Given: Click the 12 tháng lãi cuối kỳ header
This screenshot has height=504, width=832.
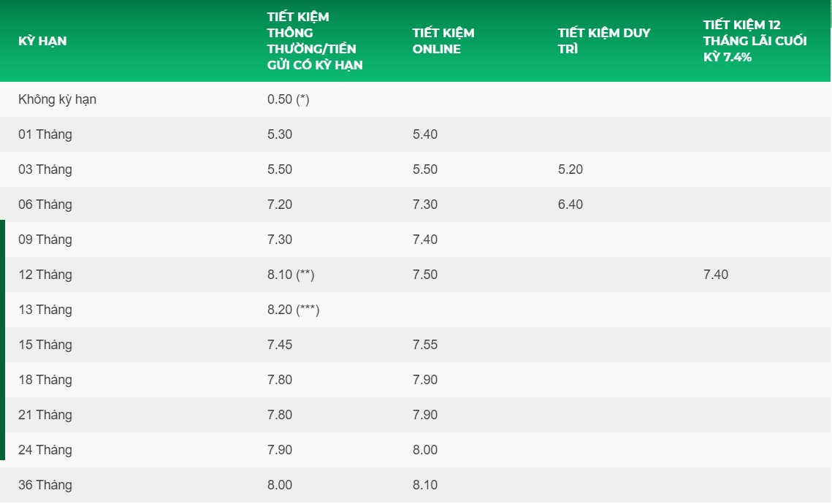Looking at the screenshot, I should point(755,41).
